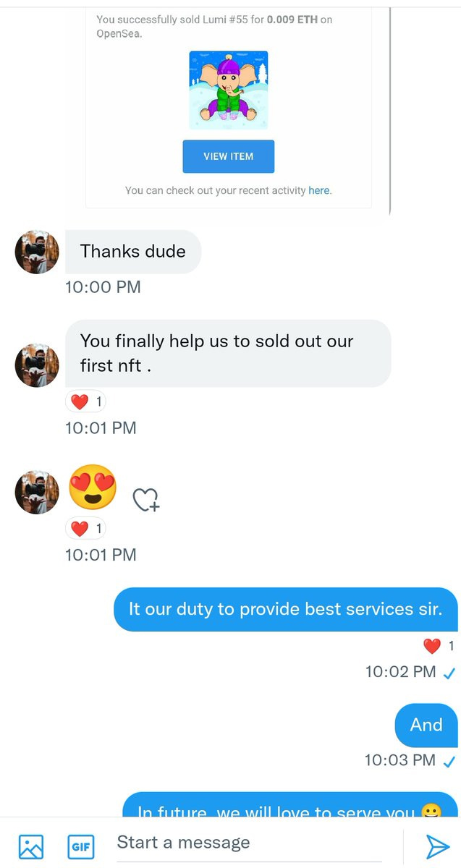Screen dimensions: 461x868
Task: Toggle heart reaction under "first nft" message
Action: point(86,401)
